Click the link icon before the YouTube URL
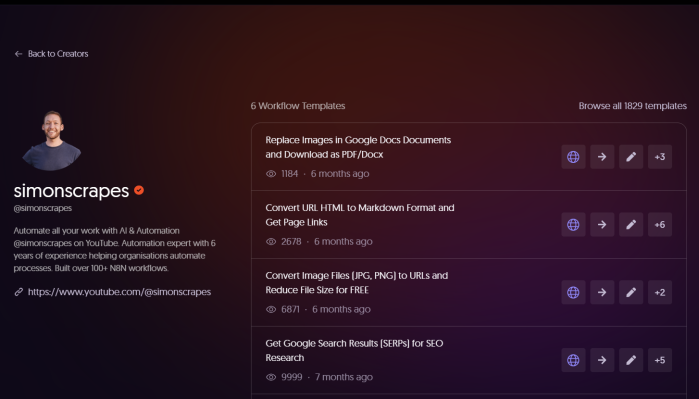The width and height of the screenshot is (699, 399). [18, 292]
